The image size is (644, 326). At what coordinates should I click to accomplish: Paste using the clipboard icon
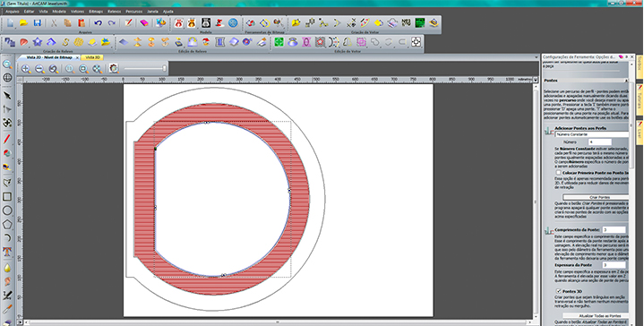pos(82,23)
